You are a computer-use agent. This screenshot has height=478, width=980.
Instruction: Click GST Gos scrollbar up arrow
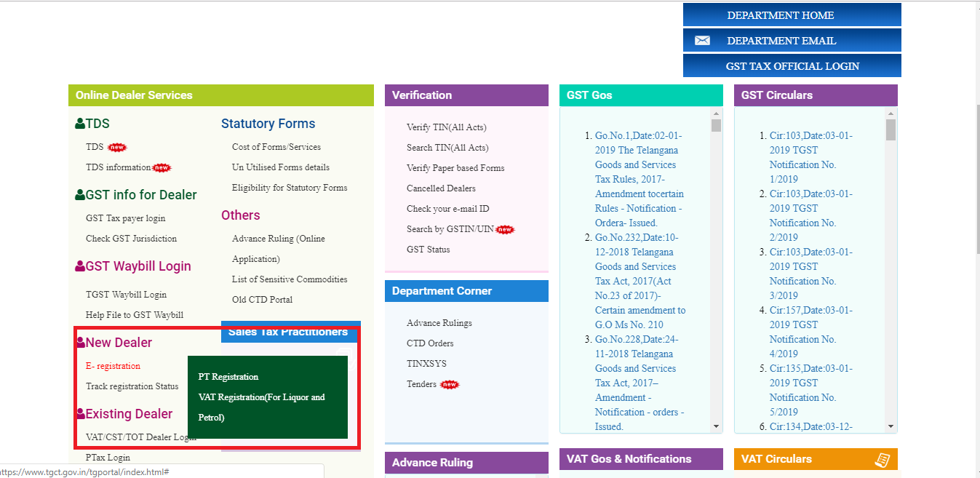[x=716, y=113]
